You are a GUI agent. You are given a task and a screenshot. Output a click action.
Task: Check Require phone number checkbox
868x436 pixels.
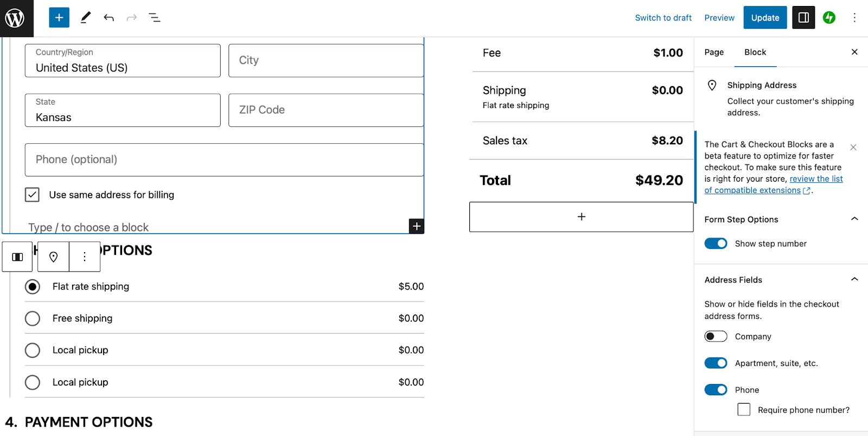click(x=744, y=409)
